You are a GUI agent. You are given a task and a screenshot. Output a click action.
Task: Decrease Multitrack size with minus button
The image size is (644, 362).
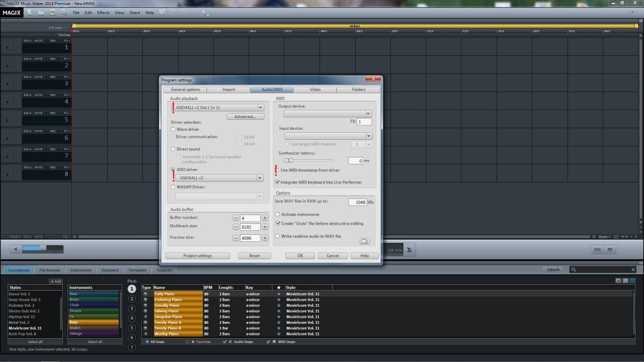235,227
